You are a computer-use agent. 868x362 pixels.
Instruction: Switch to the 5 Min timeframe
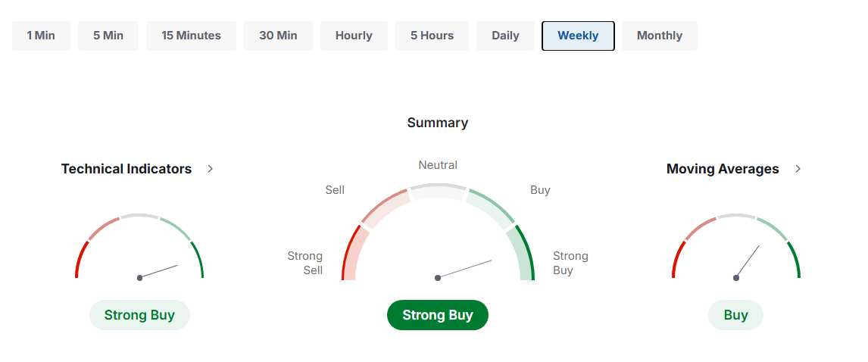point(108,36)
